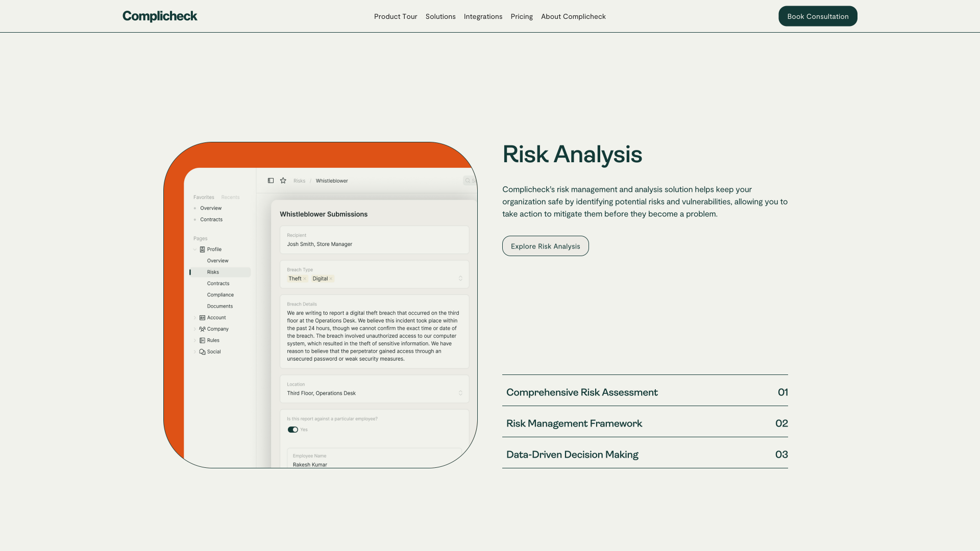
Task: Click the Social chat bubbles icon
Action: pyautogui.click(x=202, y=352)
